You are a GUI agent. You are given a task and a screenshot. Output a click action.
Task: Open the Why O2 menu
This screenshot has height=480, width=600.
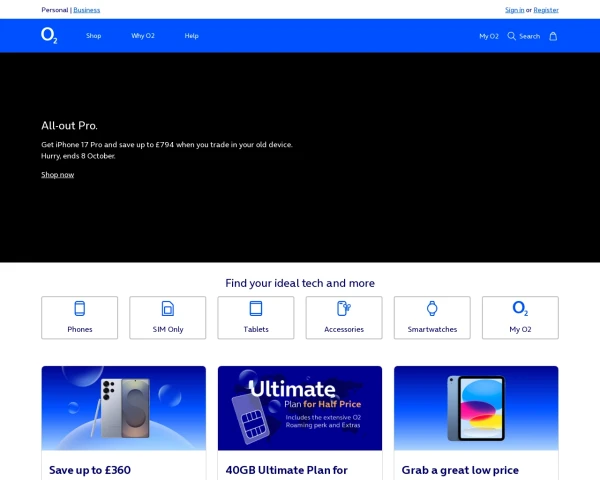(x=143, y=36)
